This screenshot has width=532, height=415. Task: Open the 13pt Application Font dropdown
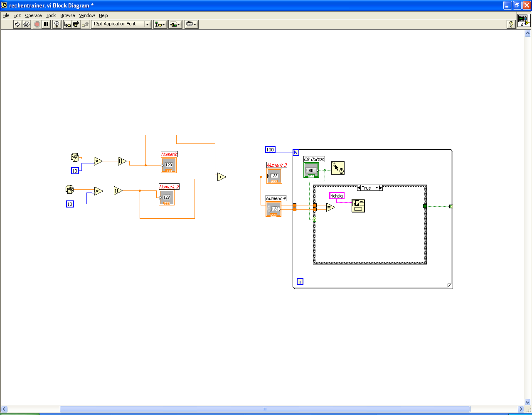(x=121, y=24)
